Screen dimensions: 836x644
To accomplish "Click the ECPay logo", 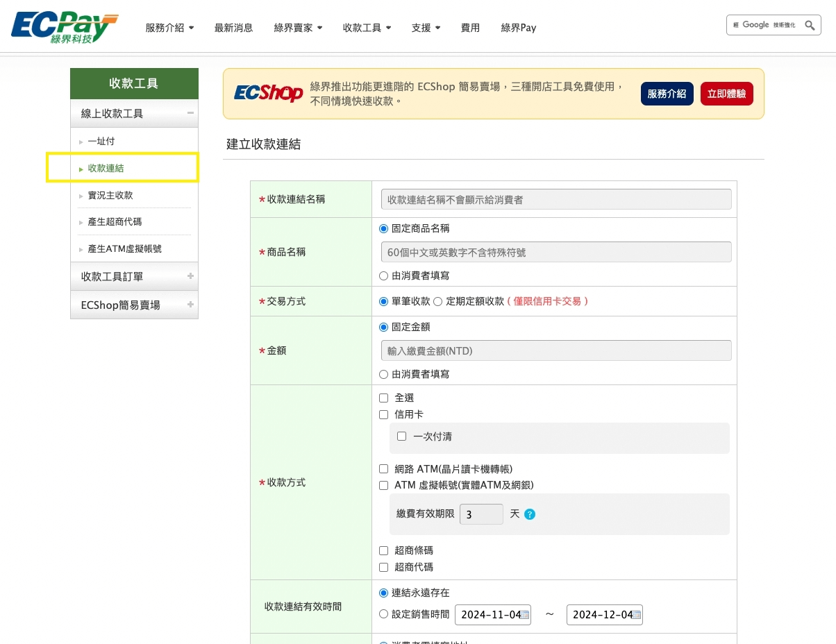I will 65,27.
